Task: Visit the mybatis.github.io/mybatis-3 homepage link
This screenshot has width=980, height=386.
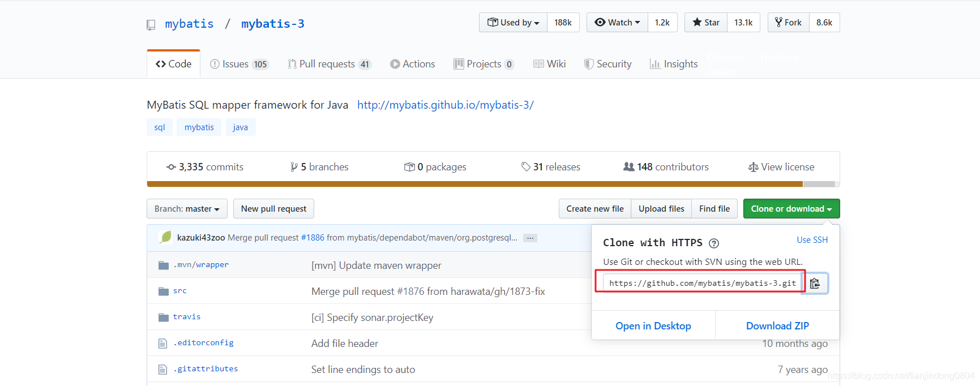Action: 446,105
